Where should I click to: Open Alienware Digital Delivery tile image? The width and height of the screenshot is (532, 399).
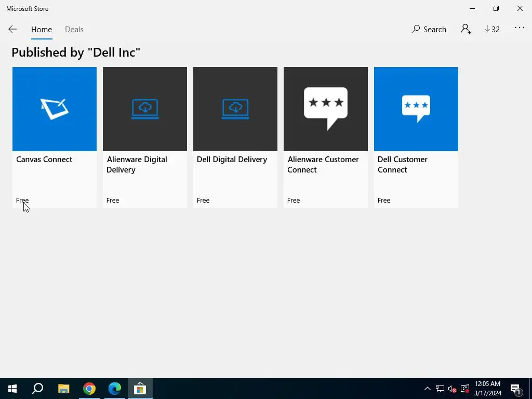pyautogui.click(x=145, y=109)
